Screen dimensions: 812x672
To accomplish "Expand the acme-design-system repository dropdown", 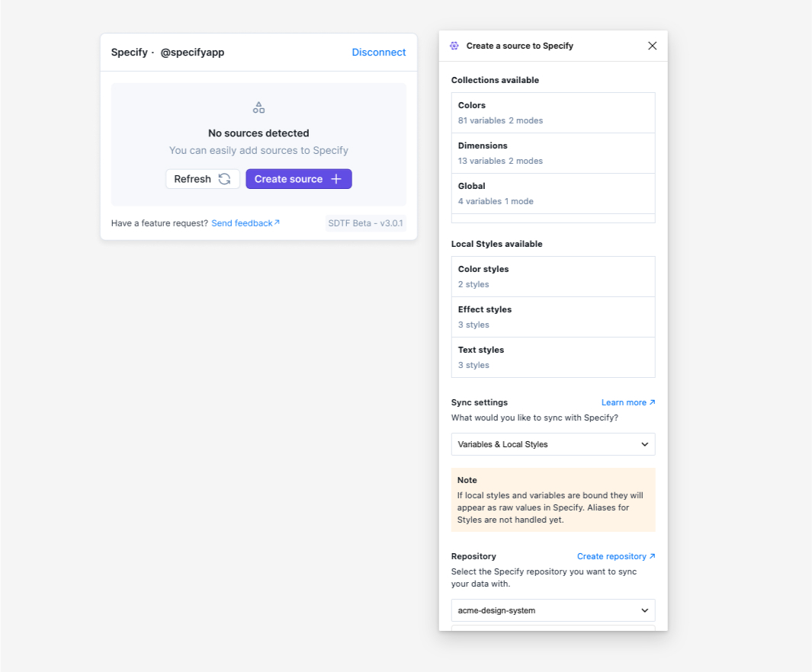I will 553,610.
